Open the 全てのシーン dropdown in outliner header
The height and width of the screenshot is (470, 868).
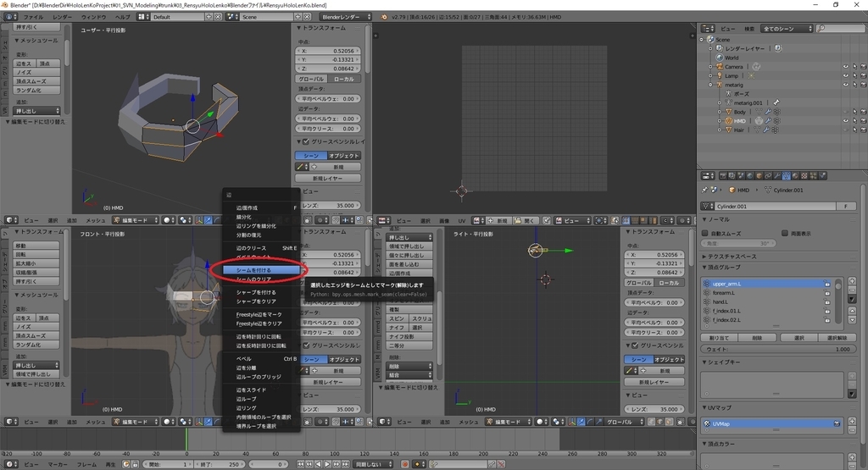787,28
